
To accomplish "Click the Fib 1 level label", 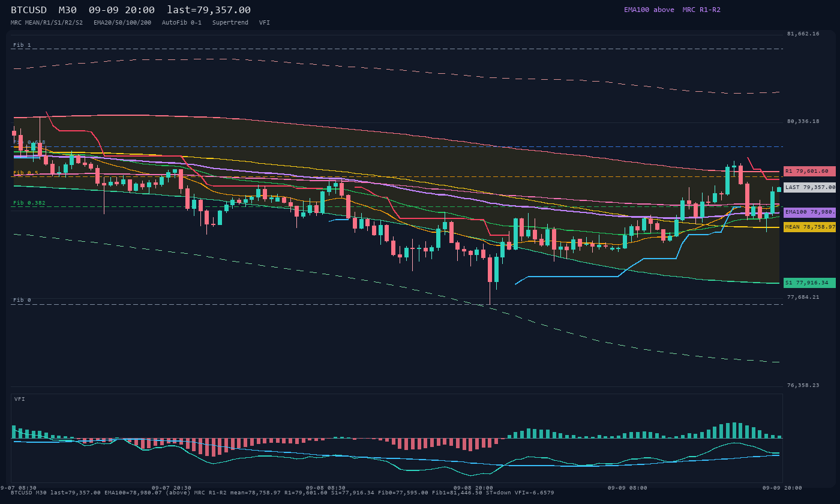I will [22, 45].
